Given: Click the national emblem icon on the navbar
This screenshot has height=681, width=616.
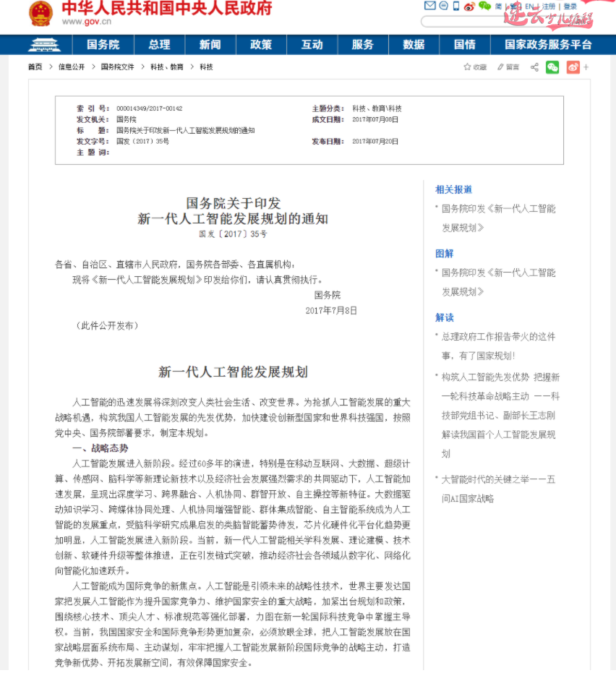Looking at the screenshot, I should pos(43,44).
